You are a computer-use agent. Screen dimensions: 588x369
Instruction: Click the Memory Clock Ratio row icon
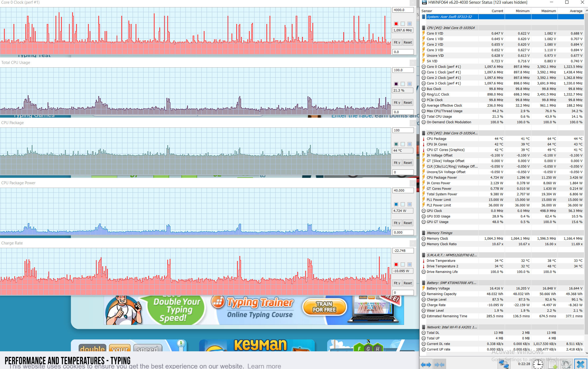(424, 244)
